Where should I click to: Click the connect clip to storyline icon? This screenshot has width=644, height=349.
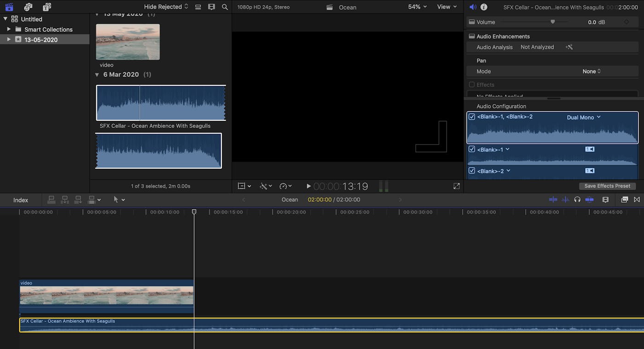coord(52,199)
